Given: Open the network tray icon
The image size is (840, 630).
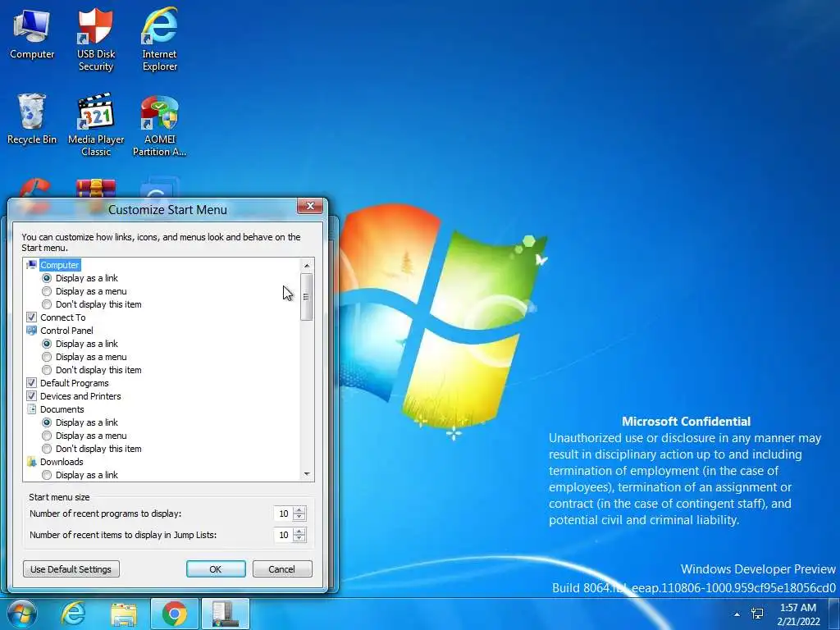Looking at the screenshot, I should (x=757, y=614).
